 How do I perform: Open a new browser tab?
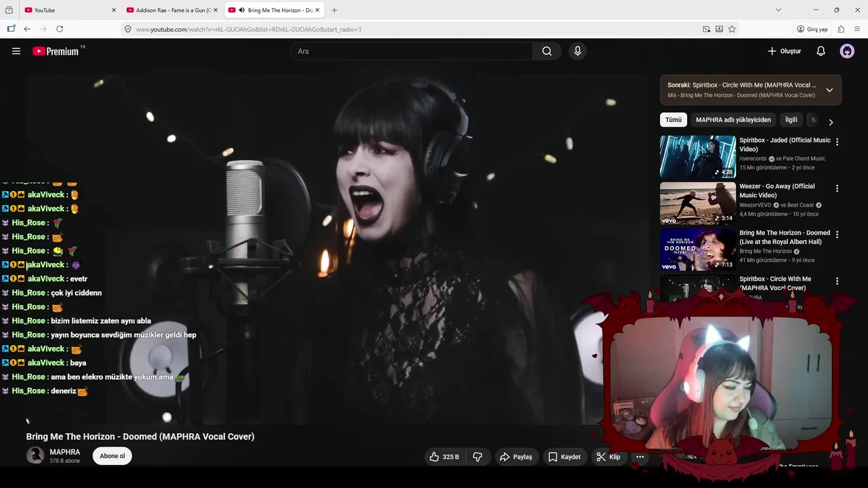coord(334,10)
